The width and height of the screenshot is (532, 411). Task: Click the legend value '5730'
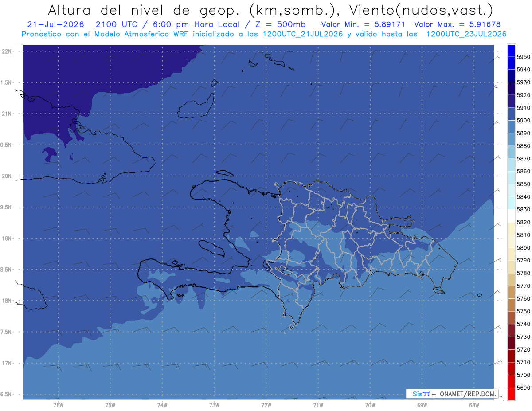523,337
